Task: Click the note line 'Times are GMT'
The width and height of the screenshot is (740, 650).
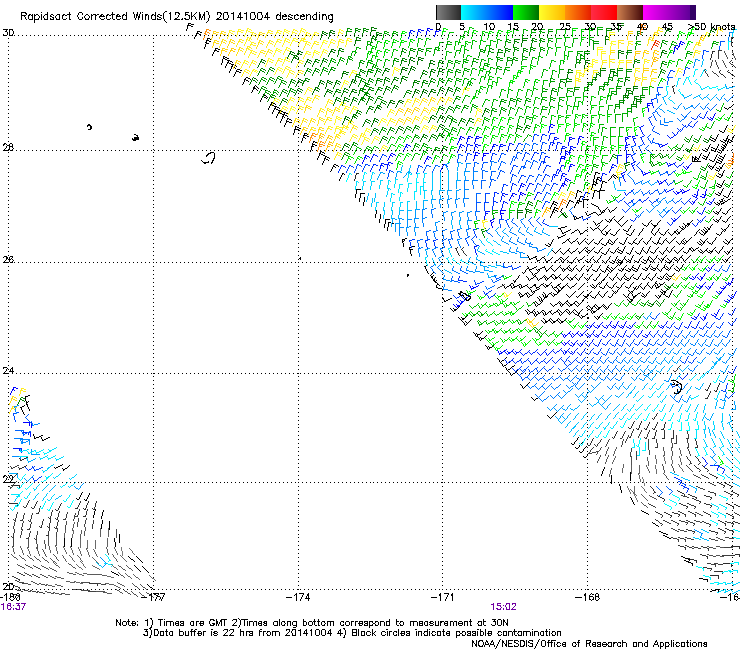Action: tap(192, 623)
